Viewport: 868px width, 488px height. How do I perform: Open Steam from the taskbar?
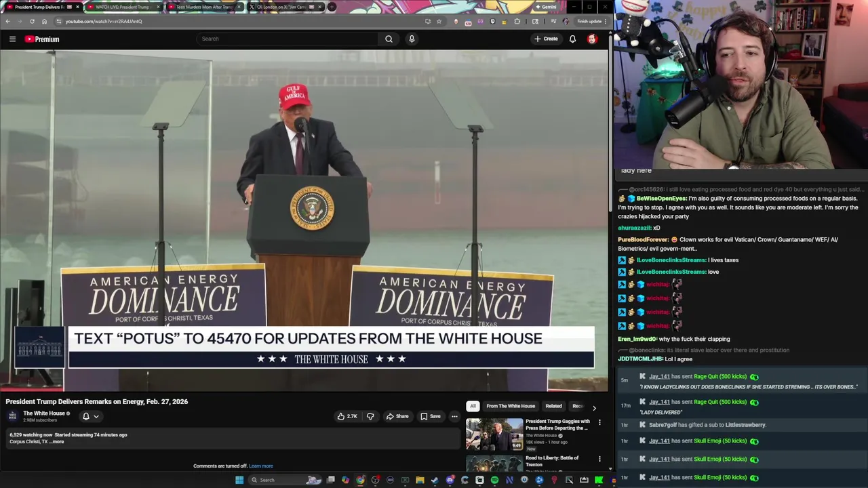point(435,480)
